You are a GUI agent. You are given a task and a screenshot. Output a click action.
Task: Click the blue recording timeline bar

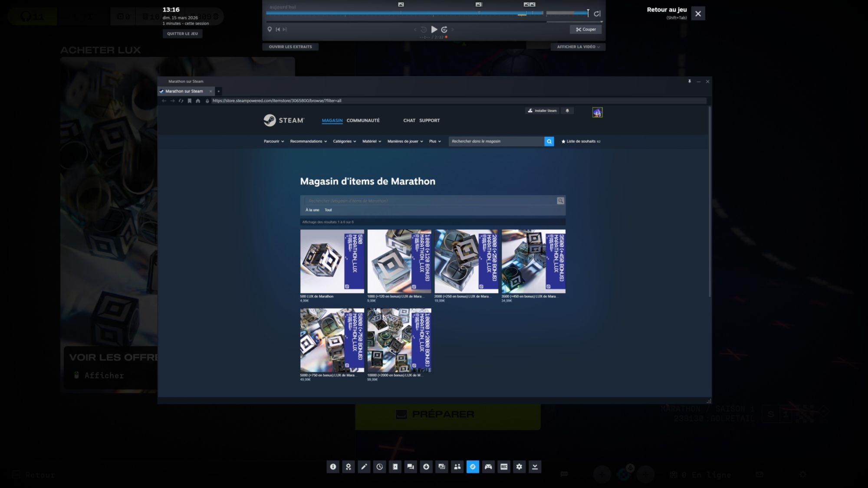coord(404,13)
